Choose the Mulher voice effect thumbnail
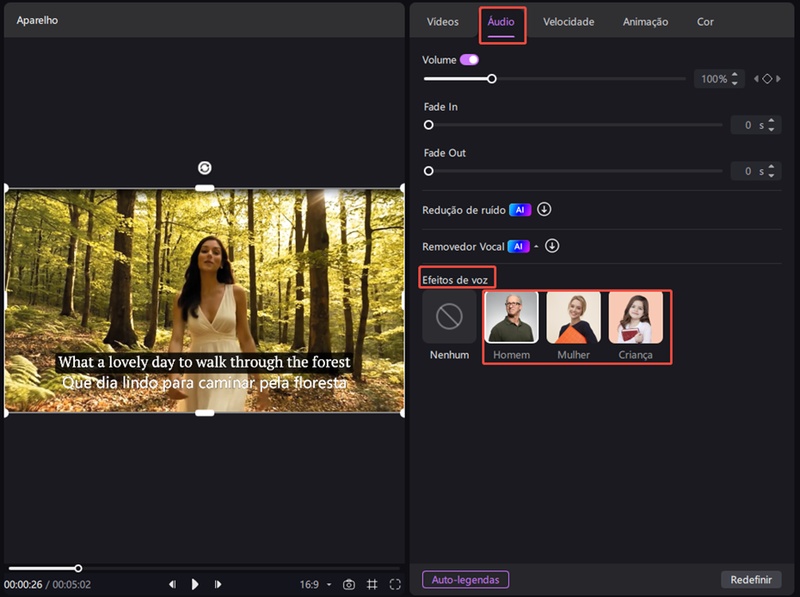 [573, 318]
